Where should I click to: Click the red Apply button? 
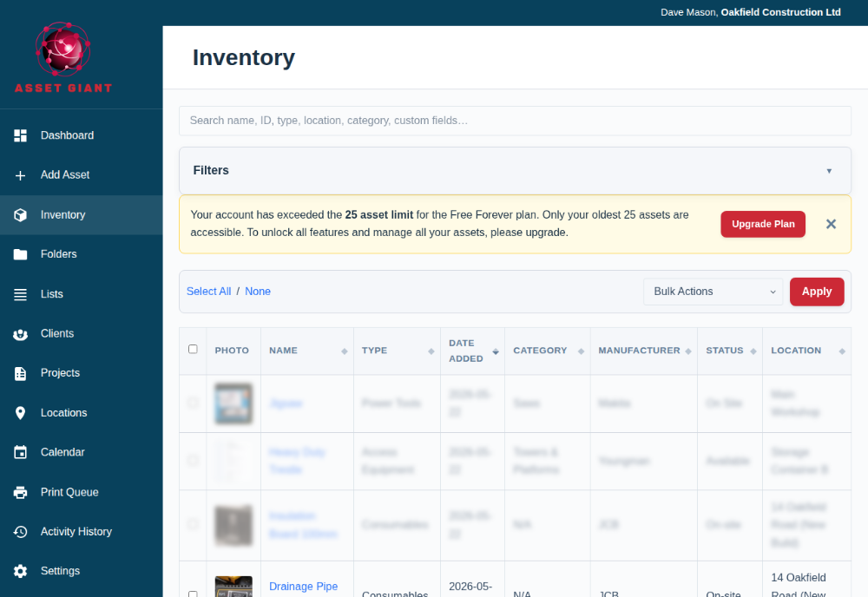point(817,292)
